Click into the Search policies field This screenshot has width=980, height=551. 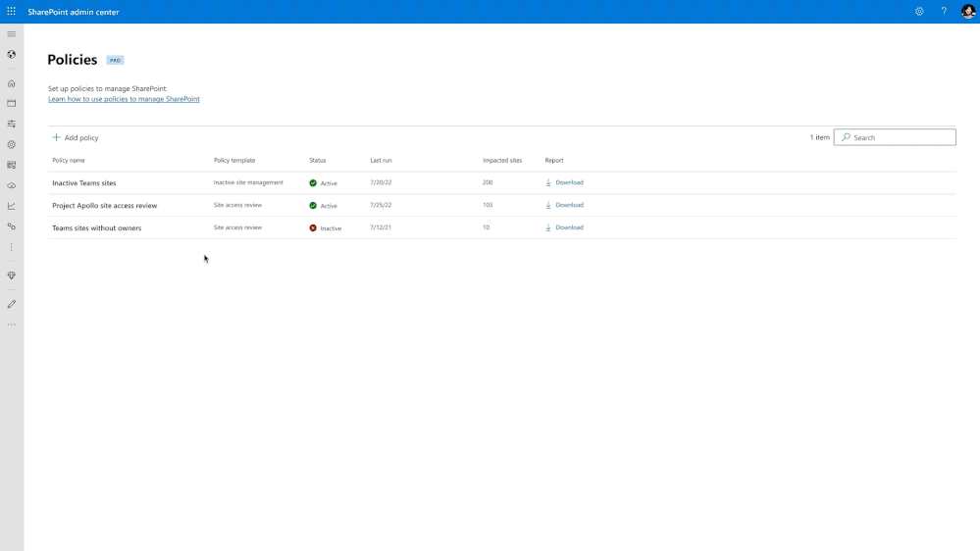tap(895, 137)
